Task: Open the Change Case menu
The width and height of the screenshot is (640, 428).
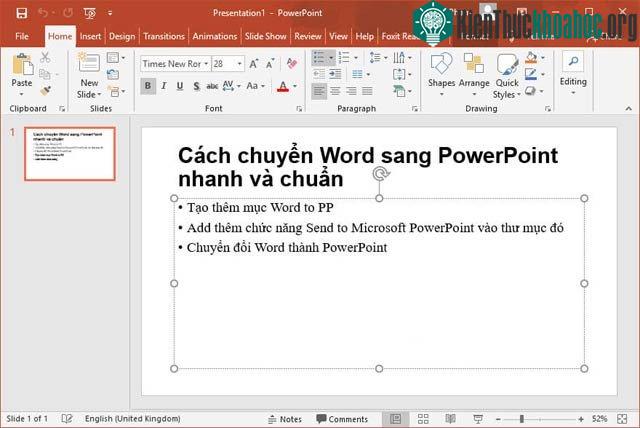Action: 256,86
